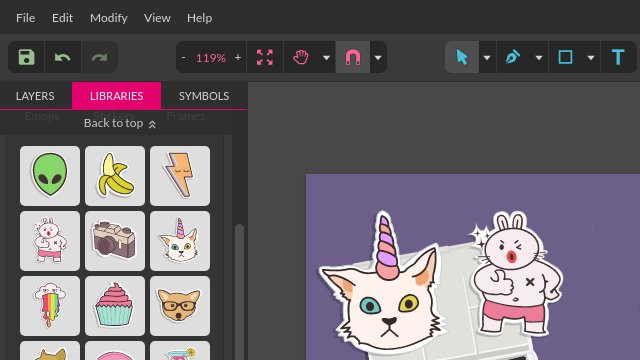Pick the camera sticker
This screenshot has height=360, width=640.
point(115,241)
